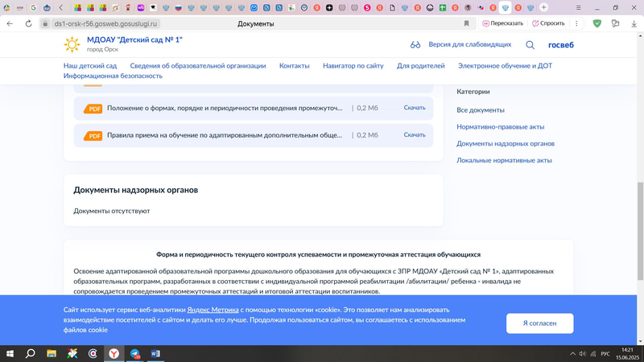Click the padlock site security icon

[45, 24]
